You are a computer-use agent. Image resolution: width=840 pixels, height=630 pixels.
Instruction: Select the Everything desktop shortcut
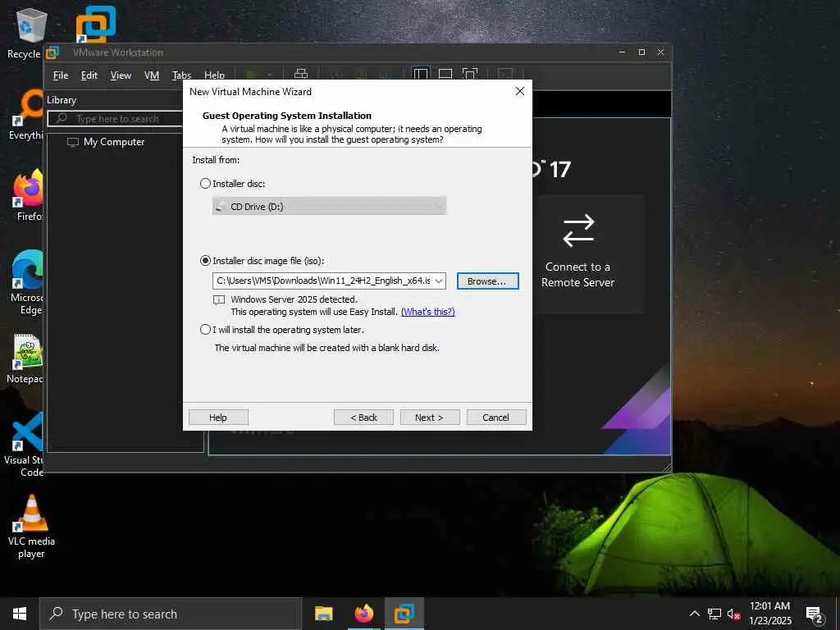coord(27,115)
